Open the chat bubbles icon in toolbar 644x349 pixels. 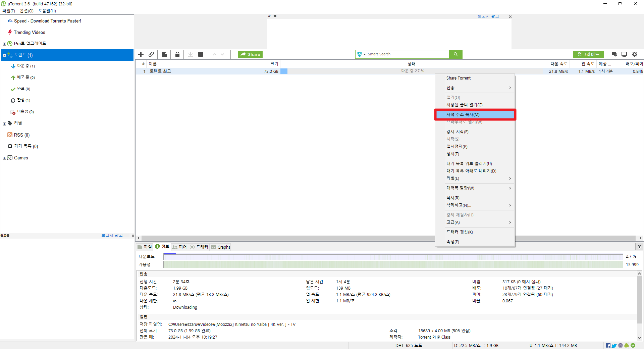[x=614, y=54]
